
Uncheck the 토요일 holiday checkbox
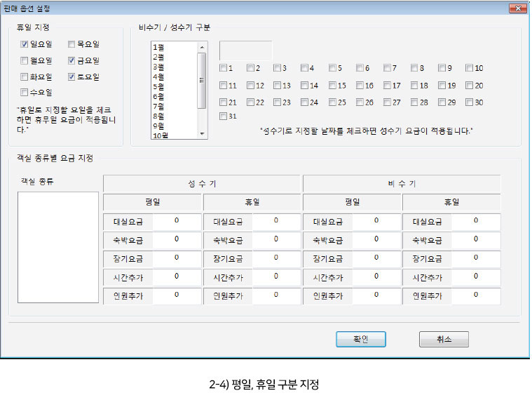click(x=71, y=77)
